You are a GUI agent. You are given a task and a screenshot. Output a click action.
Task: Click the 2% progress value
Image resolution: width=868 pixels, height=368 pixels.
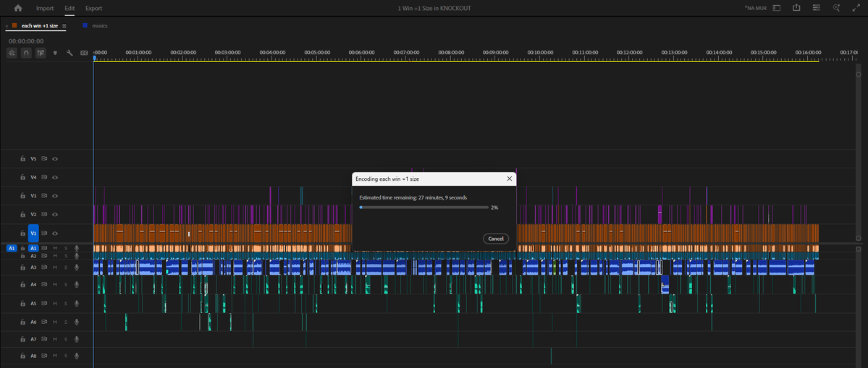tap(494, 207)
